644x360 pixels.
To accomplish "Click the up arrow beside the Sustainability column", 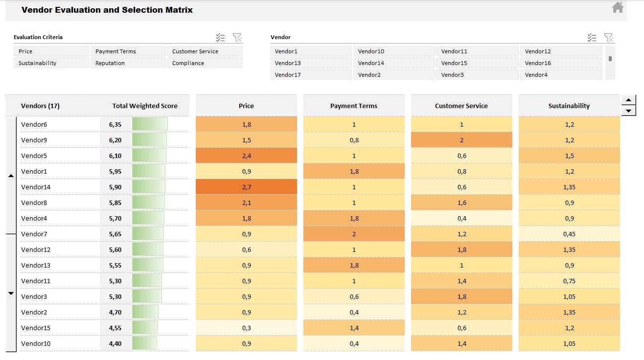I will 628,99.
